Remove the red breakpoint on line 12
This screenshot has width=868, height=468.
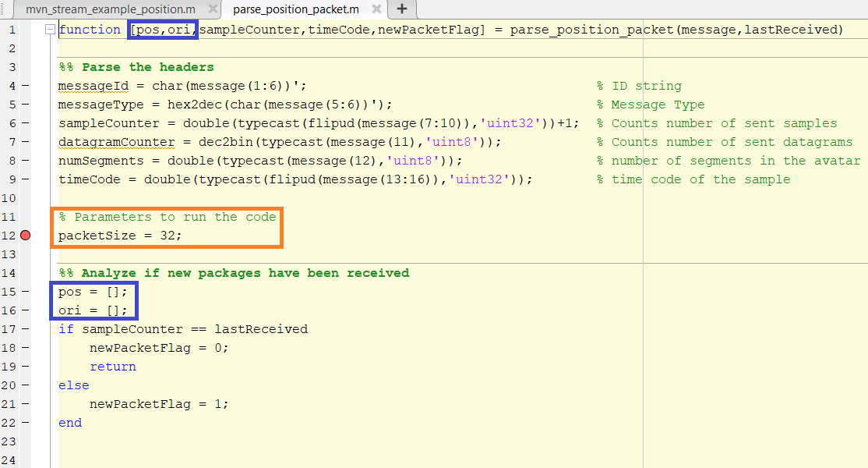point(26,236)
